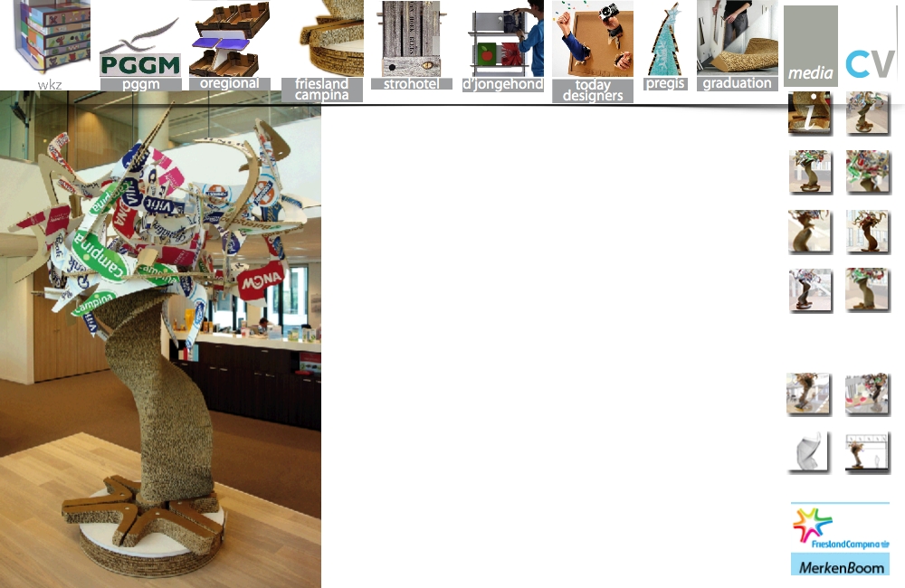Click the MerkenBoom label
The image size is (905, 588).
click(x=841, y=564)
